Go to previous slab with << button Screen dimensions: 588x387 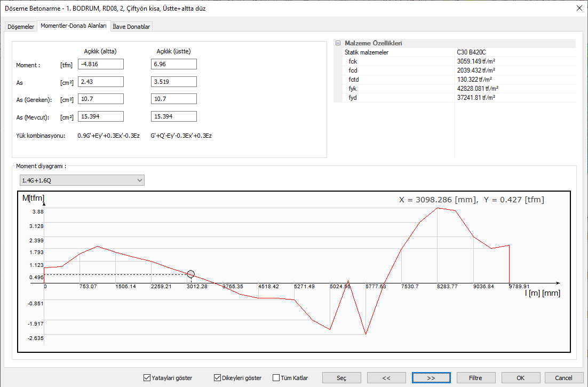(x=386, y=378)
